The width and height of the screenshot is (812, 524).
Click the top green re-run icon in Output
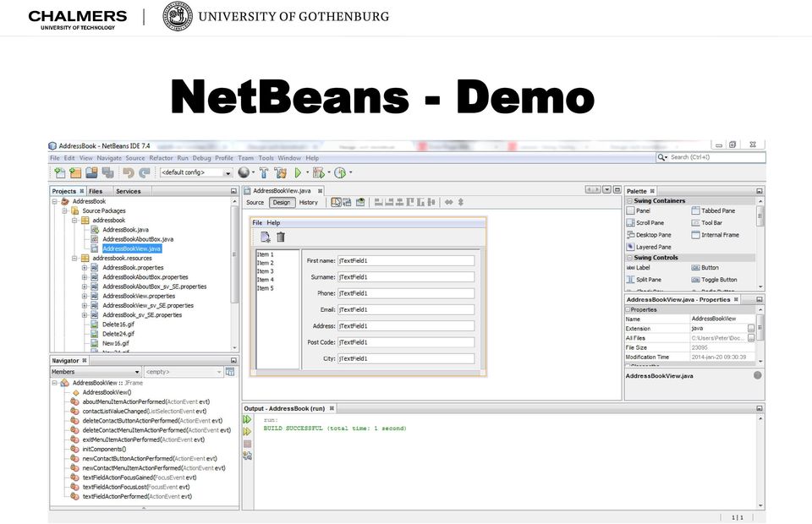coord(247,419)
